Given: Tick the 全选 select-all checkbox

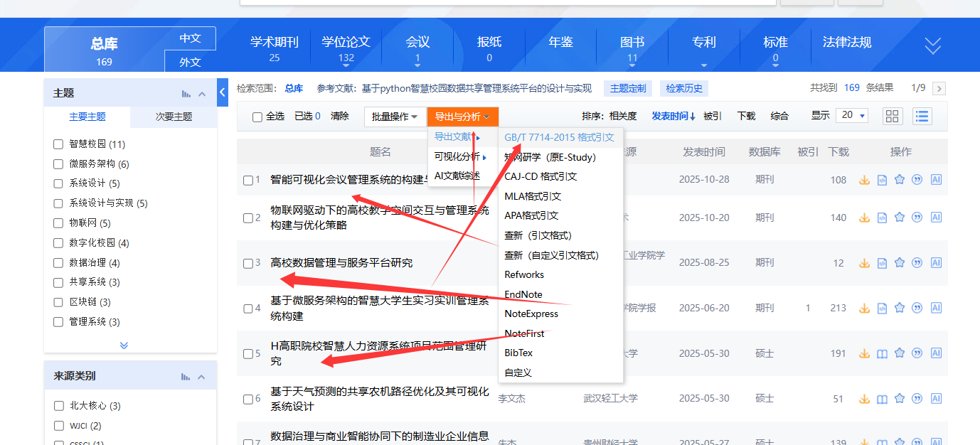Looking at the screenshot, I should click(x=257, y=117).
